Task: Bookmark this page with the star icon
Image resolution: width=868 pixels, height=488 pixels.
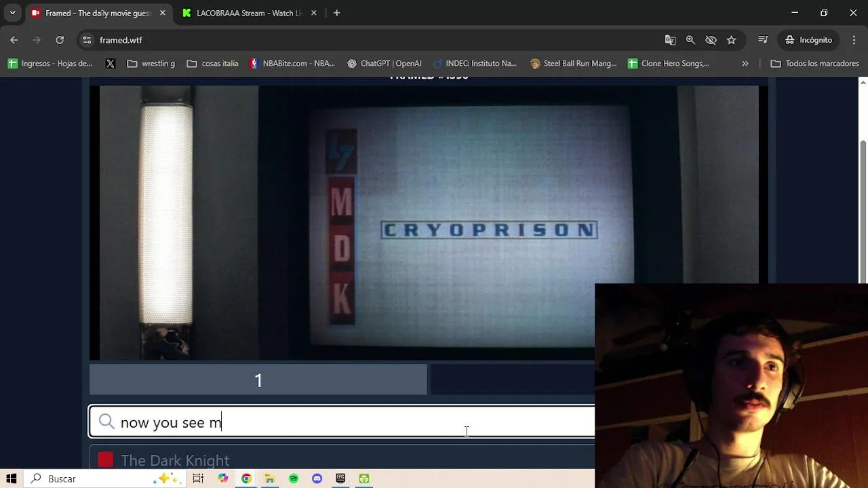Action: click(x=731, y=40)
